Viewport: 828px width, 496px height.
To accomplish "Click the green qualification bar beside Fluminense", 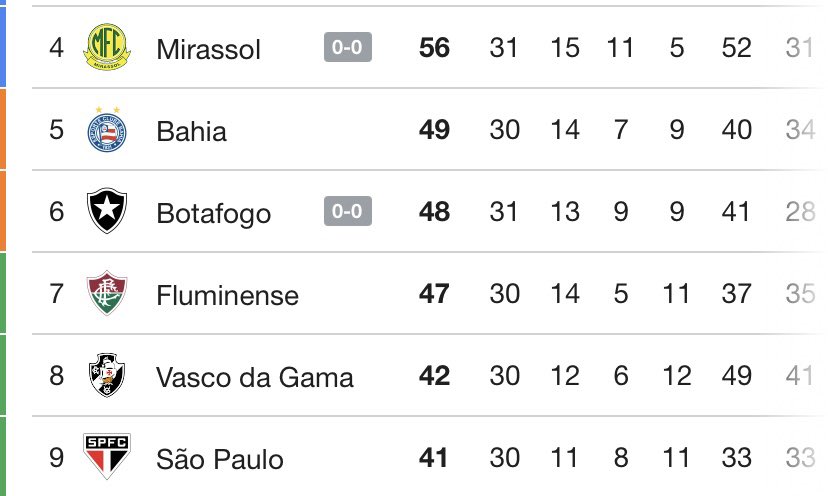I will 3,294.
